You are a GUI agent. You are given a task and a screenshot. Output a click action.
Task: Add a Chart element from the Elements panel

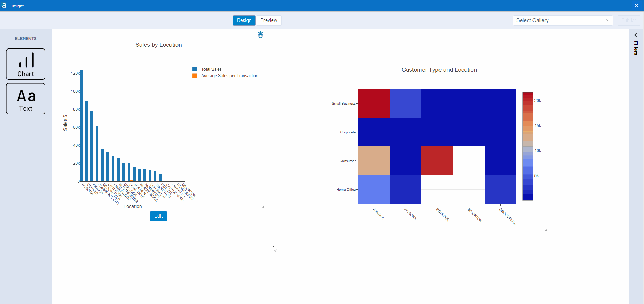(x=26, y=64)
